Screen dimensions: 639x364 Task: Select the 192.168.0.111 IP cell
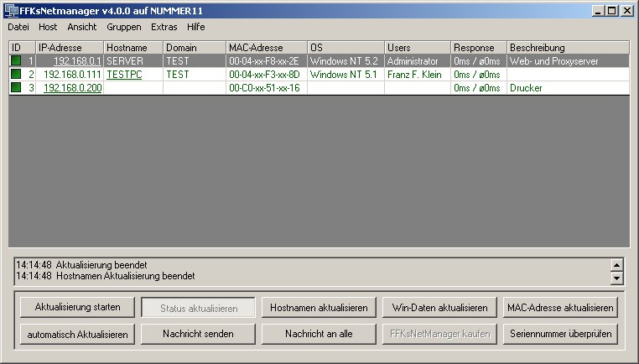[70, 75]
